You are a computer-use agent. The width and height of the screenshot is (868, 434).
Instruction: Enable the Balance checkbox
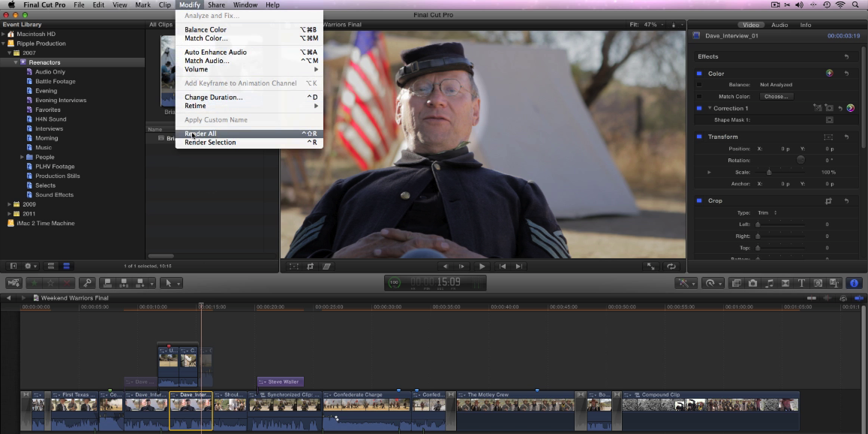coord(699,85)
